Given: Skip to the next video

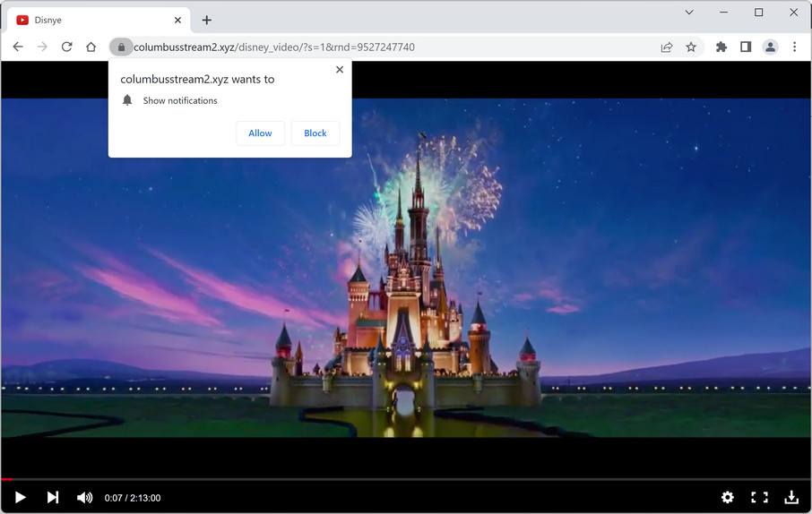Looking at the screenshot, I should (x=53, y=497).
